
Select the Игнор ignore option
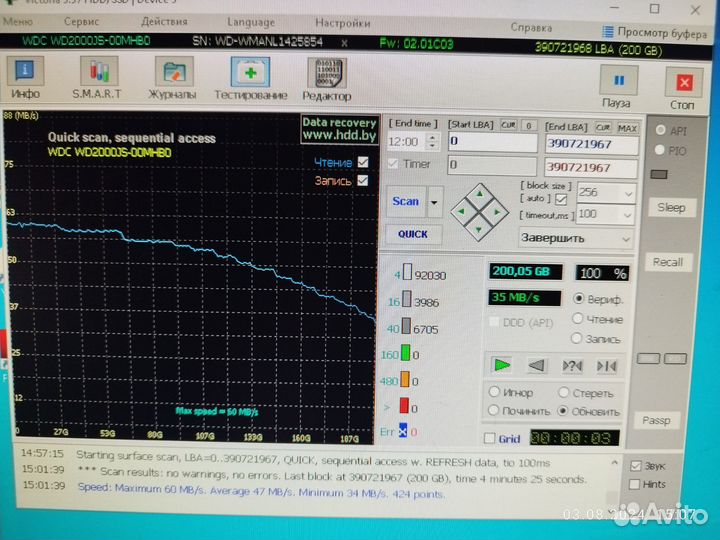click(x=494, y=392)
